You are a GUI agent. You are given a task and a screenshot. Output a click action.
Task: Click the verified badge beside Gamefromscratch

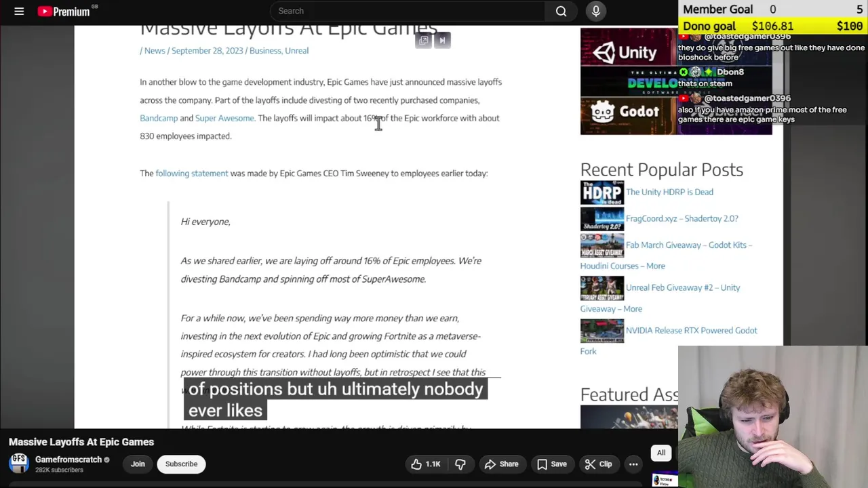(106, 460)
